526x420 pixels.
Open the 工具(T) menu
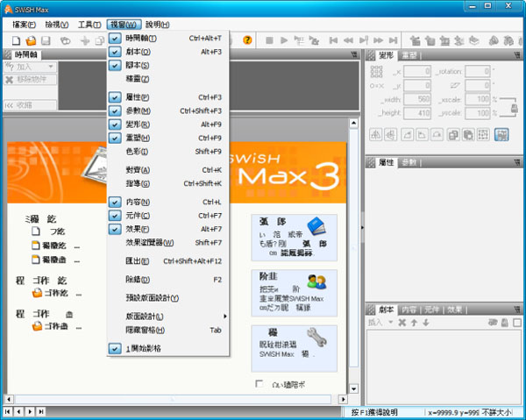(89, 25)
